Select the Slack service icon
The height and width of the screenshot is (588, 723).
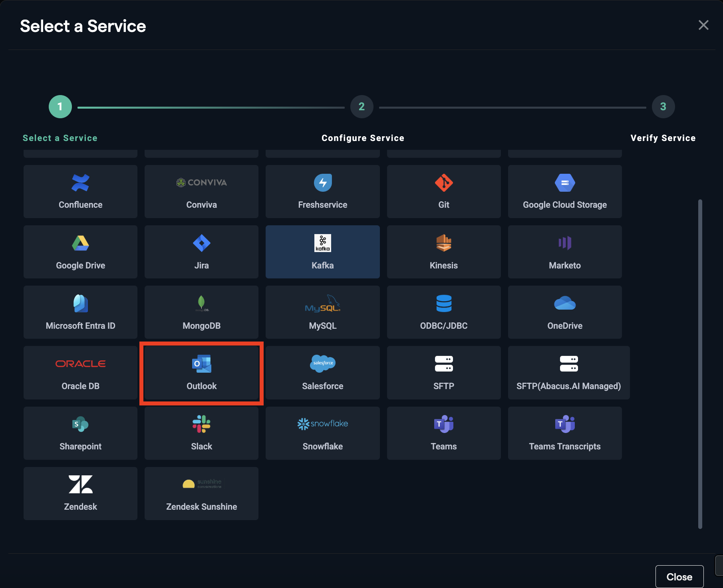[x=201, y=424]
